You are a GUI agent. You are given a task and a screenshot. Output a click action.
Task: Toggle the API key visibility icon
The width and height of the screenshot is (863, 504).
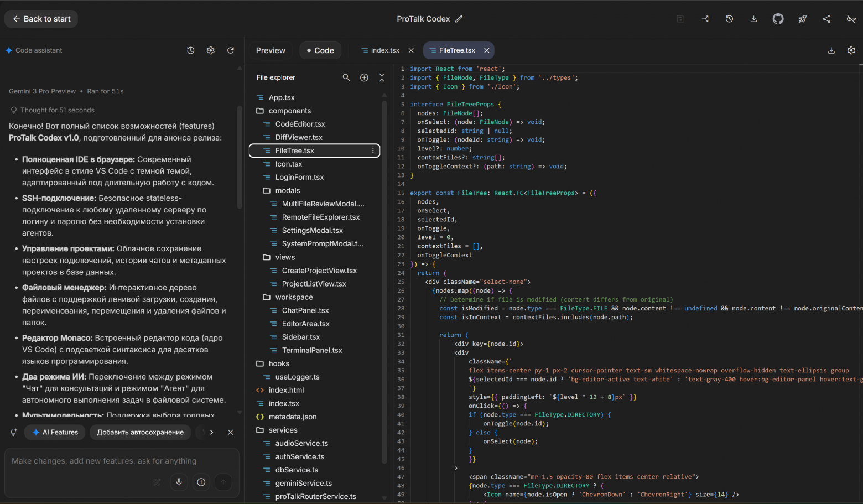851,19
